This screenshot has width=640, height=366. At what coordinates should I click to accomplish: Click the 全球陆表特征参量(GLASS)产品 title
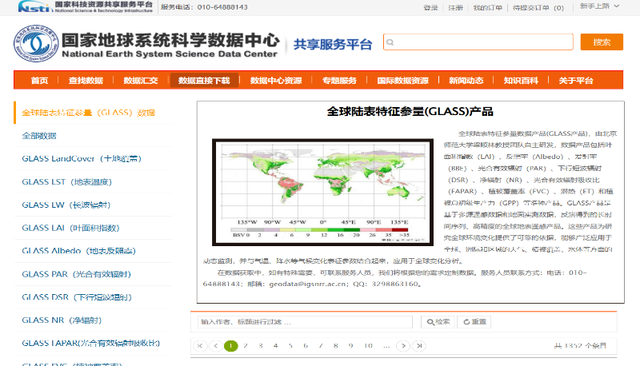(x=410, y=111)
